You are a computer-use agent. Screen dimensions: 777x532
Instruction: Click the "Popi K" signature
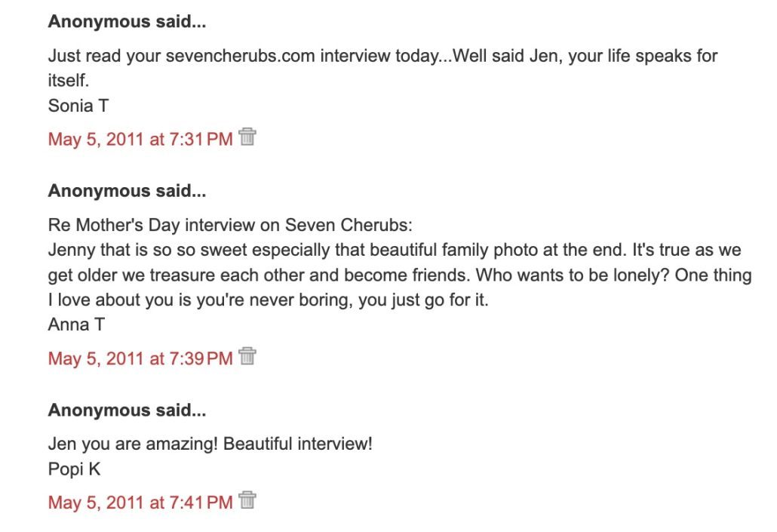click(74, 469)
